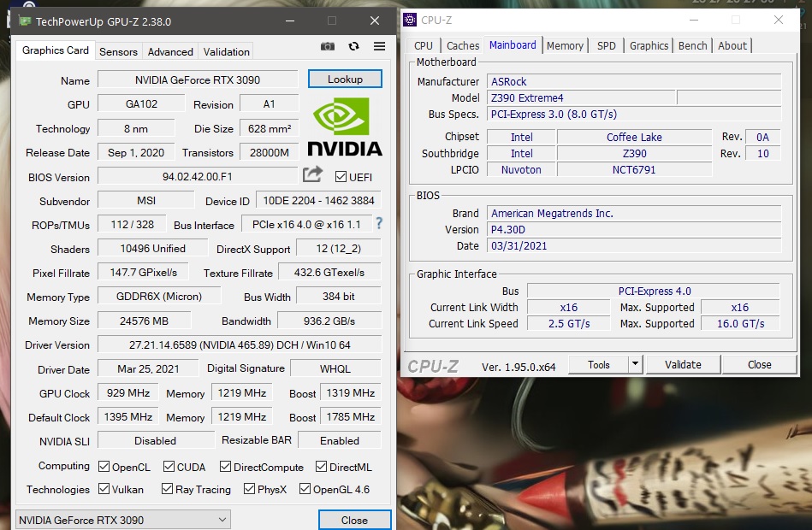
Task: Click the GPU-Z title bar icon
Action: click(x=24, y=21)
